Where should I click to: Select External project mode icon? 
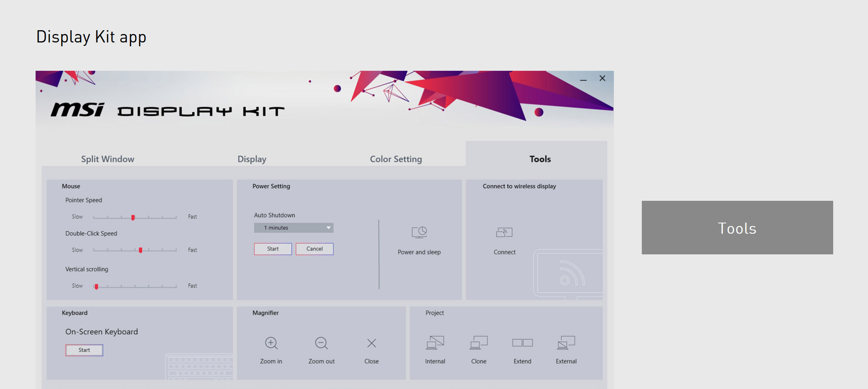(x=566, y=343)
